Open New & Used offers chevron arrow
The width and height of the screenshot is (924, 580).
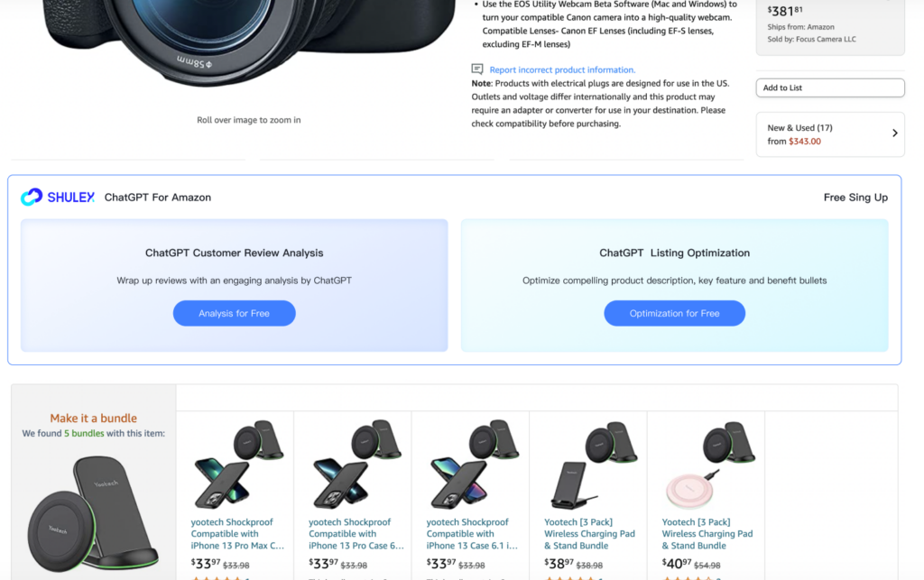click(894, 133)
